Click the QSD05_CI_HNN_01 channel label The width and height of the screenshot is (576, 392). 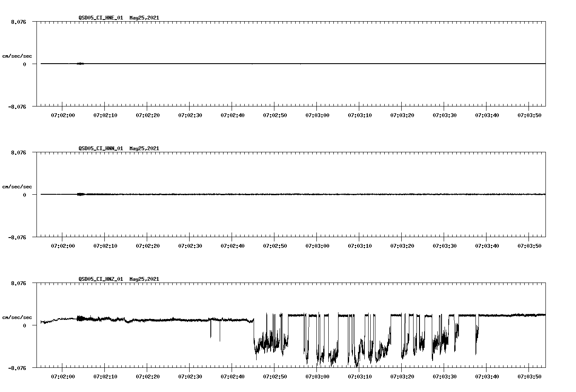(99, 148)
